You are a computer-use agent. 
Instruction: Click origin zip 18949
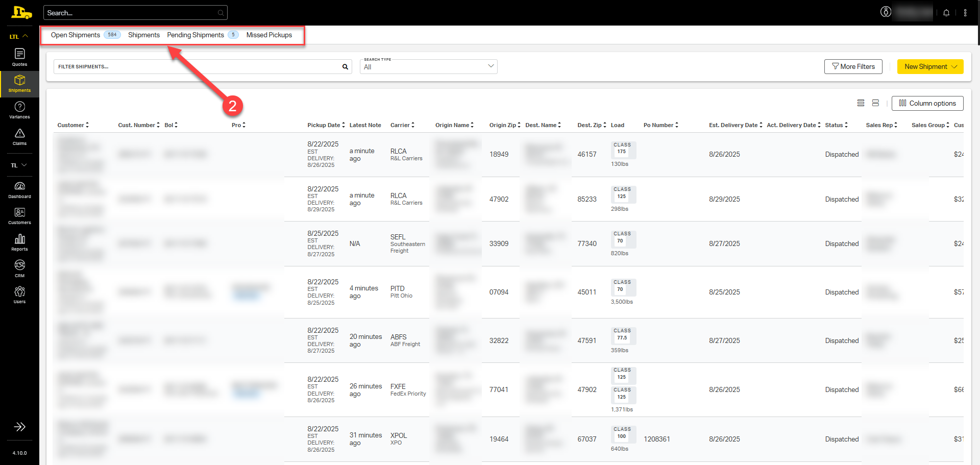499,154
